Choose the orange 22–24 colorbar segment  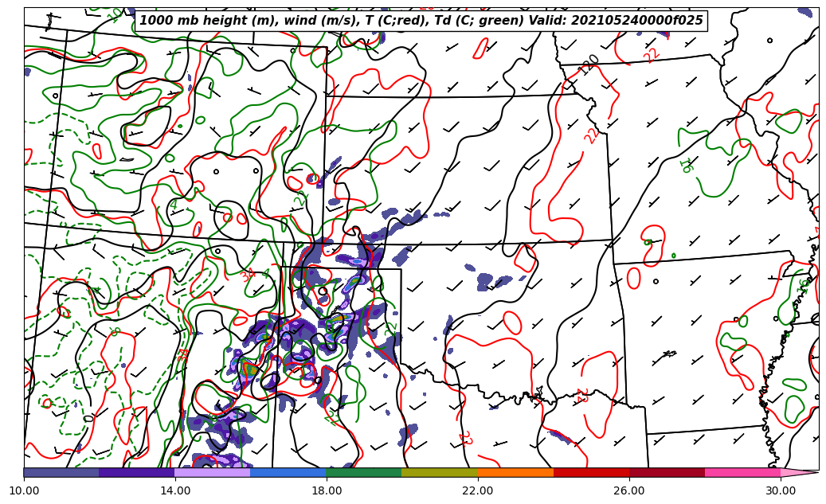tap(515, 472)
